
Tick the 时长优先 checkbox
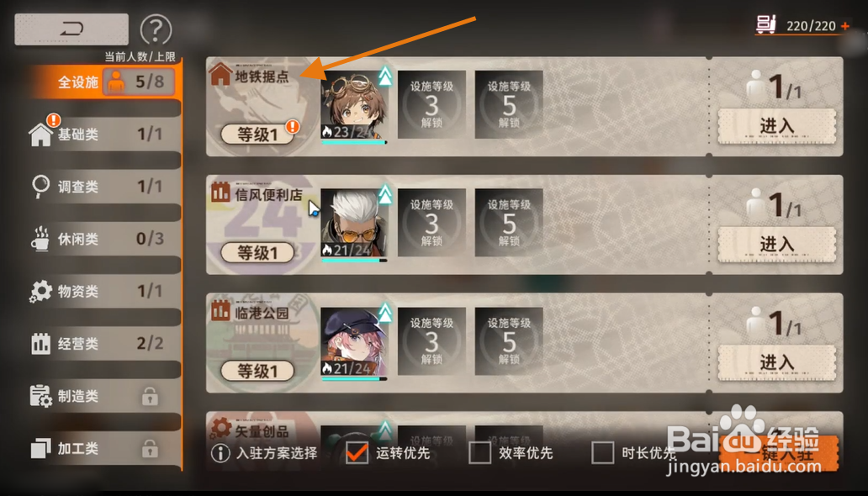[602, 452]
